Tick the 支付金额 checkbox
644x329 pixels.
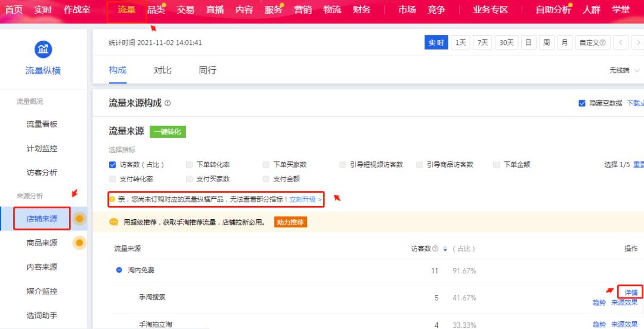click(x=266, y=179)
